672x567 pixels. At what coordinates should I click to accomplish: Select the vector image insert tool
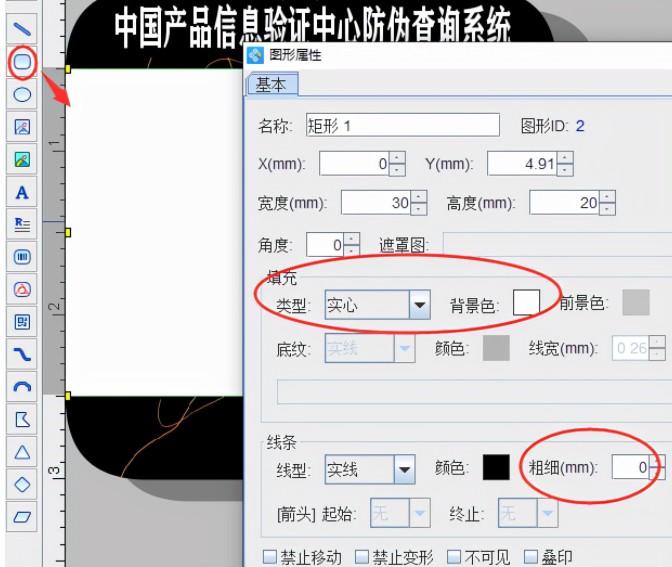[22, 127]
